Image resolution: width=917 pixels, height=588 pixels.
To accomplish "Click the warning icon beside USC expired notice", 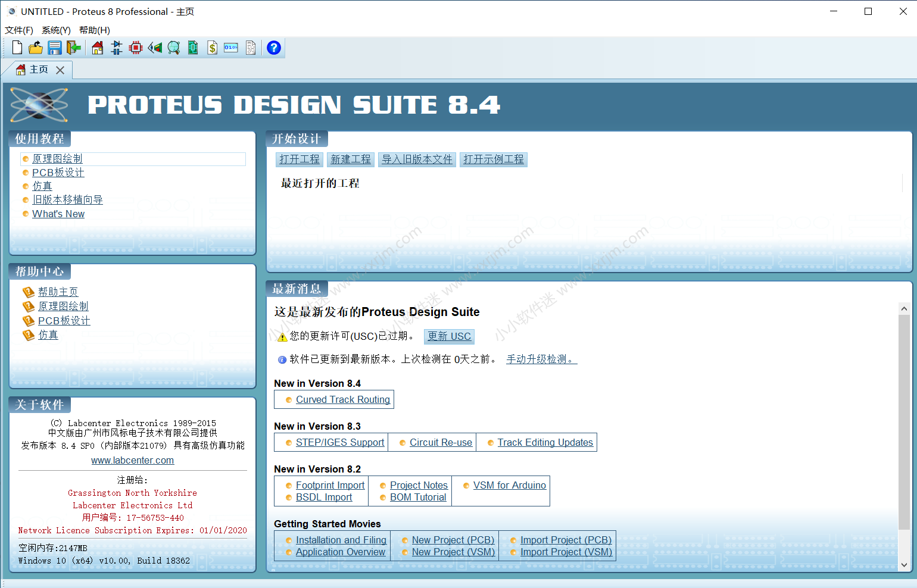I will click(x=282, y=337).
